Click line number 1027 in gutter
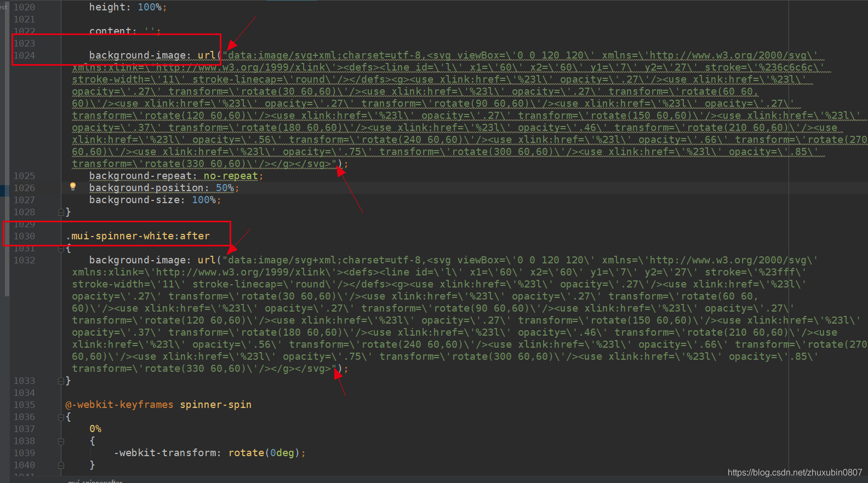This screenshot has height=483, width=868. point(24,200)
